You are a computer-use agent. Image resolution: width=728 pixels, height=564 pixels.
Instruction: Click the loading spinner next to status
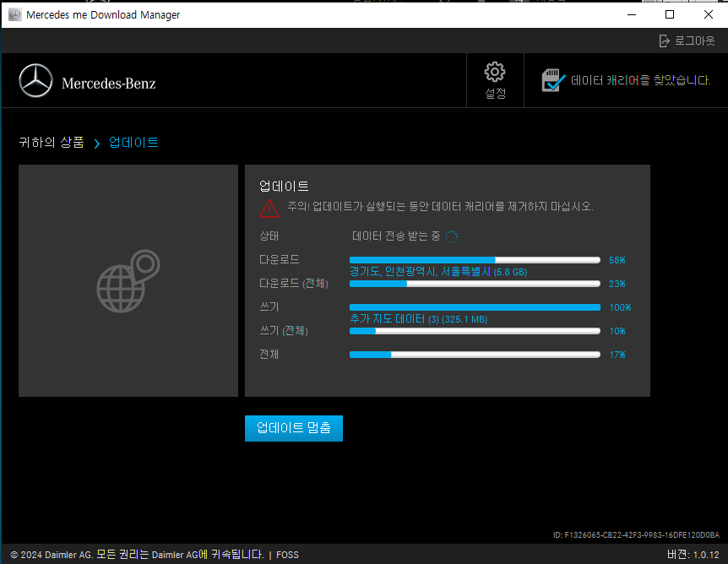tap(451, 236)
